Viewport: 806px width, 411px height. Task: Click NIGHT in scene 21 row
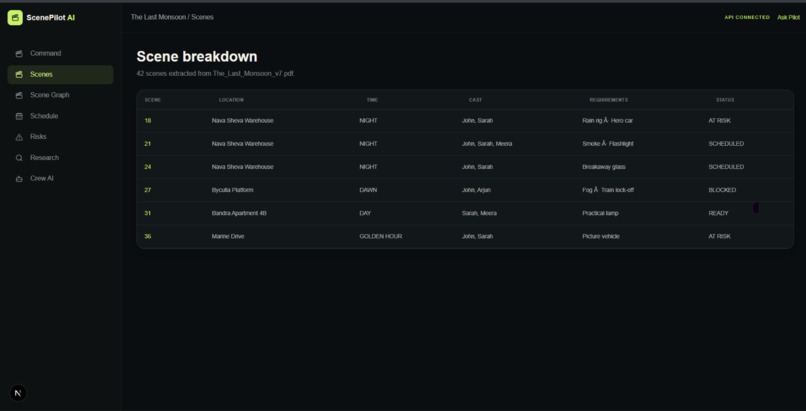pyautogui.click(x=368, y=144)
